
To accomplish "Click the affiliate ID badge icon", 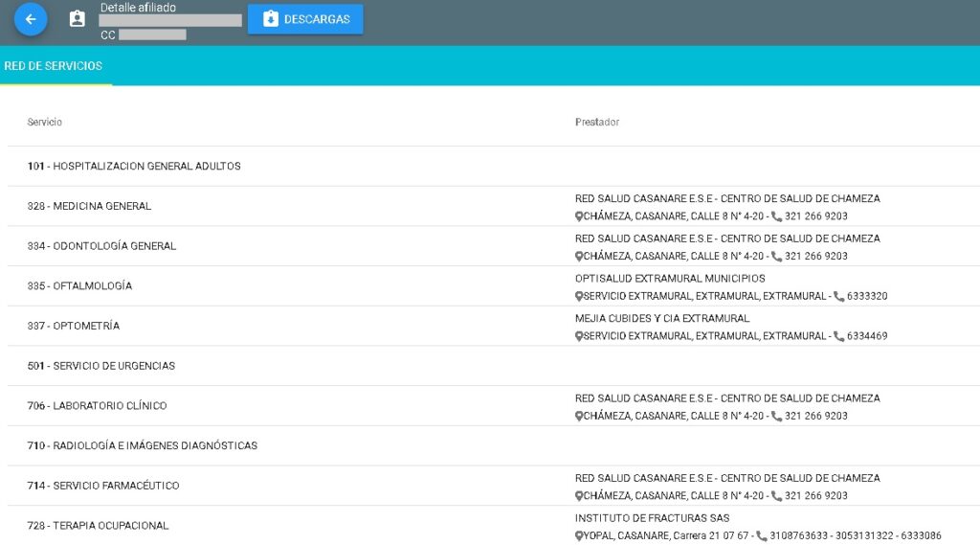I will [x=77, y=19].
